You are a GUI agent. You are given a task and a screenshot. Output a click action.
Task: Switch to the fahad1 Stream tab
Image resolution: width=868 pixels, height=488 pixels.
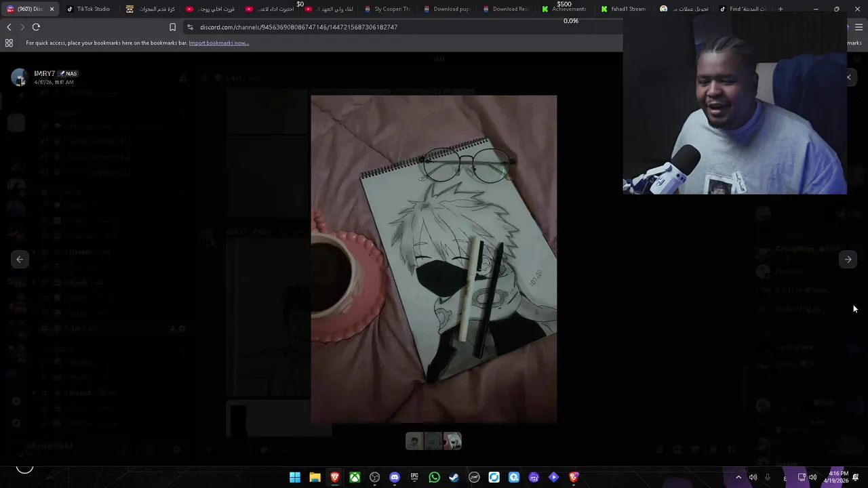click(623, 9)
